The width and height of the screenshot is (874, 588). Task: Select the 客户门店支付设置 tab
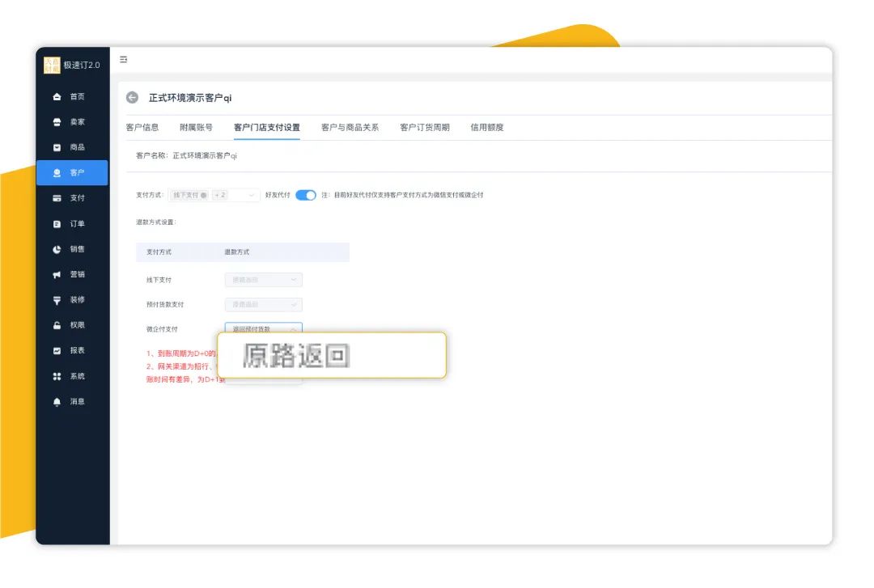coord(267,127)
